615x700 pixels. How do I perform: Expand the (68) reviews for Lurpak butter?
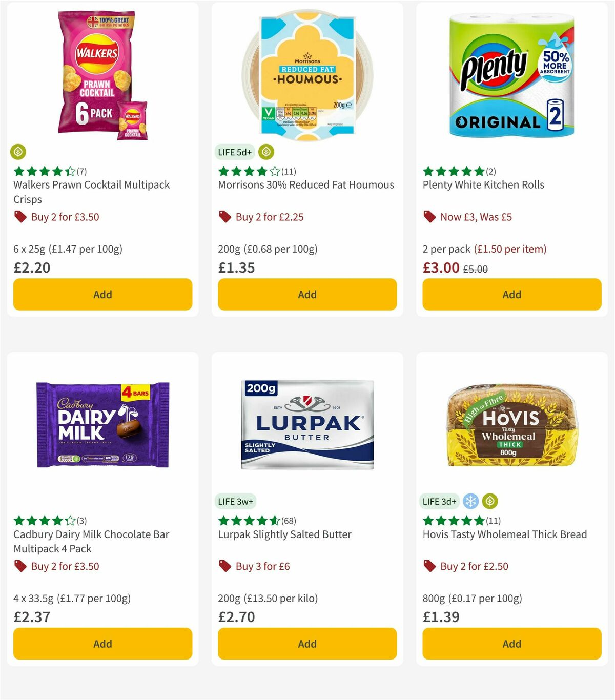point(288,520)
